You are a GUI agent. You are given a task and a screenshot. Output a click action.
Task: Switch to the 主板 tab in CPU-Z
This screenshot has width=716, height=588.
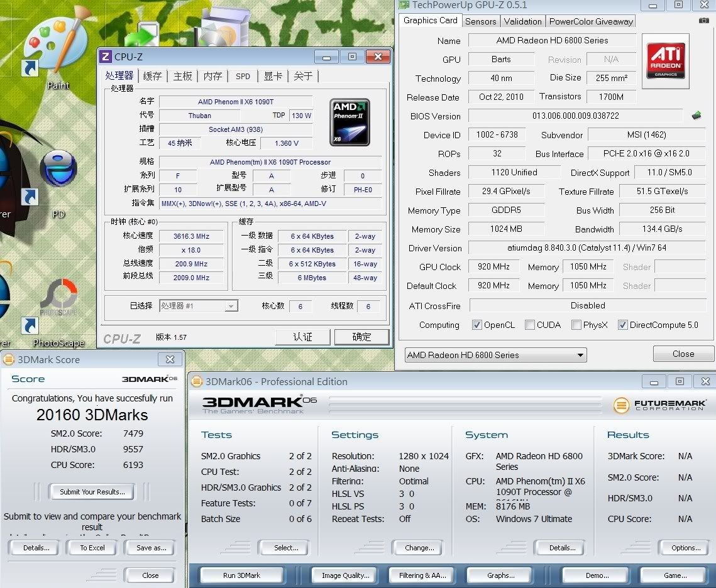pos(183,76)
